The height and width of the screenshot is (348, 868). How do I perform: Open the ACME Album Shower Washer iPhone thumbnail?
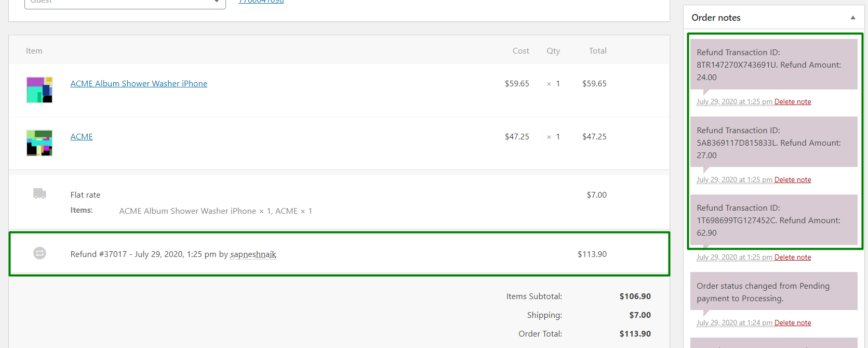(39, 90)
